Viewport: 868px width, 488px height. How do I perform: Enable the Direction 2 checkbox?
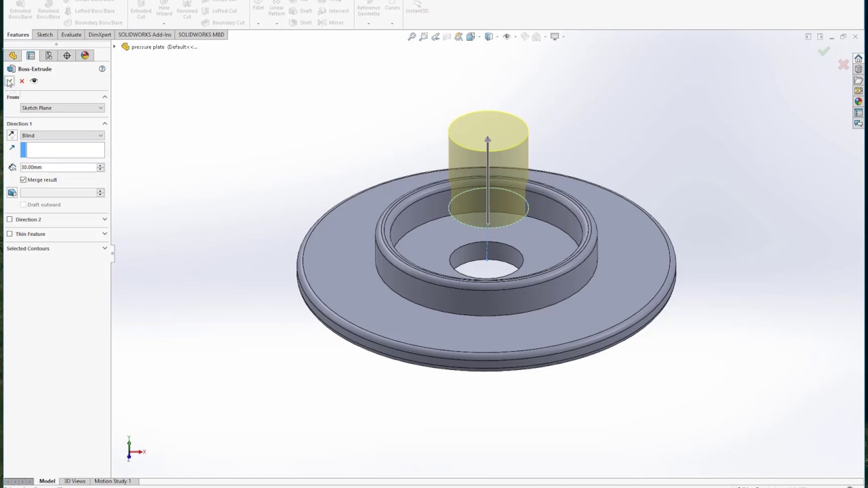pos(9,220)
